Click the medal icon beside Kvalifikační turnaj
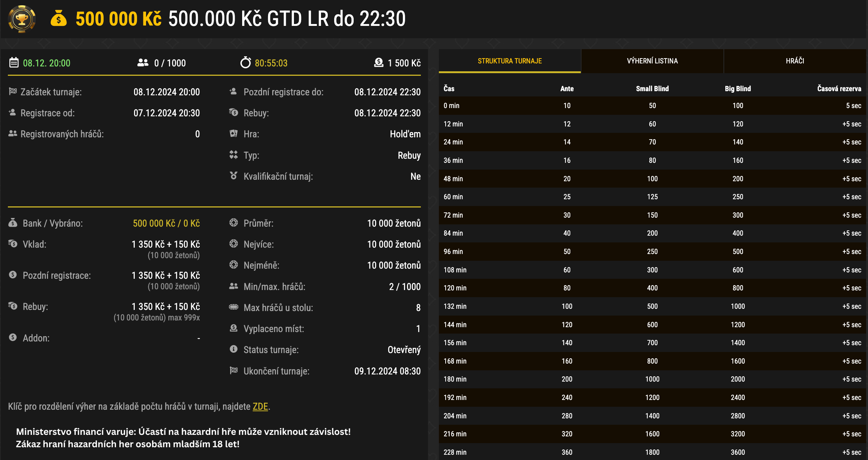The height and width of the screenshot is (460, 868). [x=234, y=176]
